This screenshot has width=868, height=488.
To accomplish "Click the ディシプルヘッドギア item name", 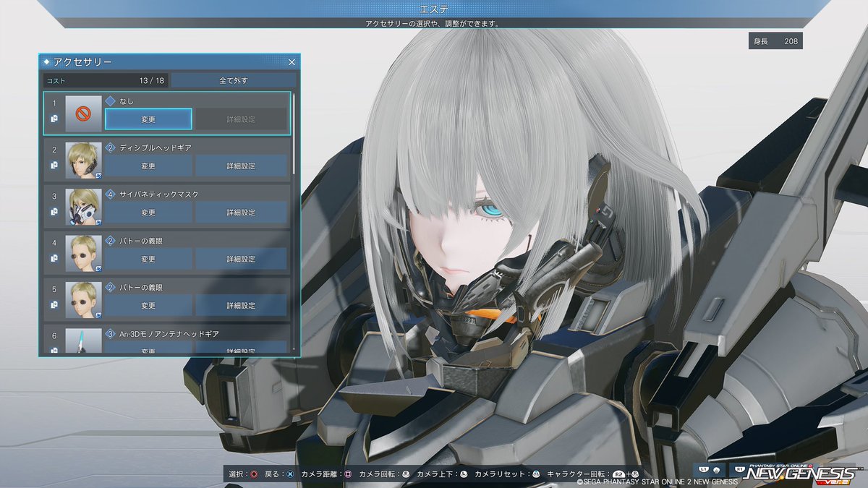I will (156, 147).
